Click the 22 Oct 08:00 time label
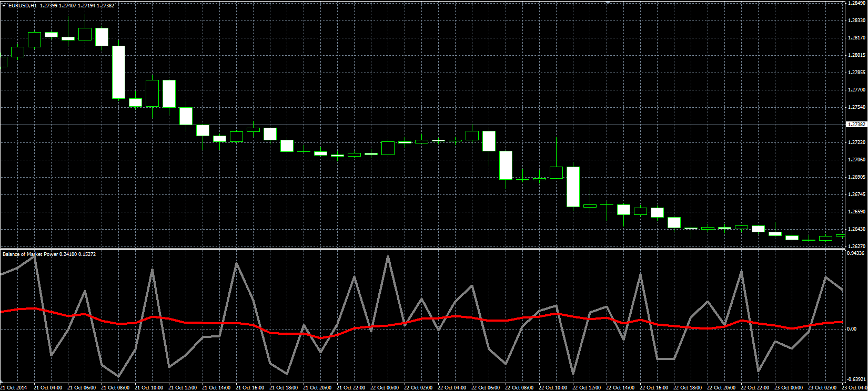 (x=519, y=388)
